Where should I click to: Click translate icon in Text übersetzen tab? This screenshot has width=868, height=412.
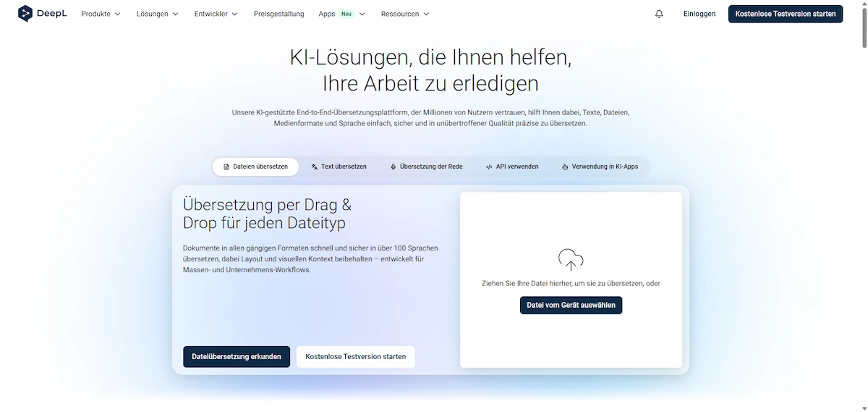315,167
